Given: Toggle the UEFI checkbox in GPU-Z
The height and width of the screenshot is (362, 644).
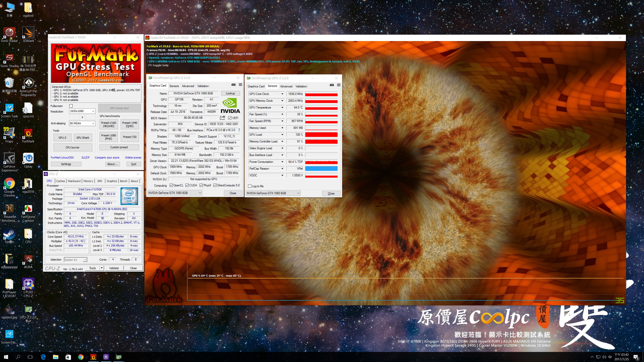Looking at the screenshot, I should (x=230, y=118).
